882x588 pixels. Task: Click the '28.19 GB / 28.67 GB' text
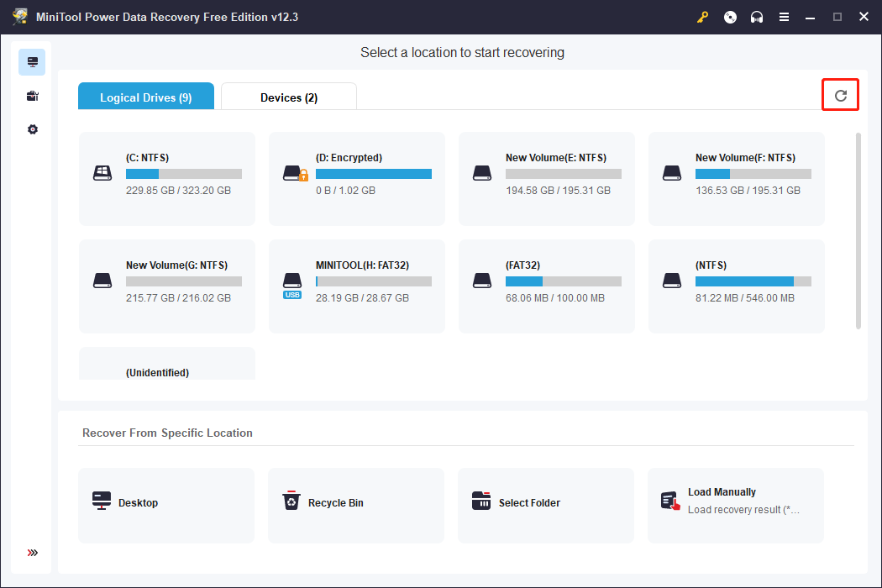(362, 297)
